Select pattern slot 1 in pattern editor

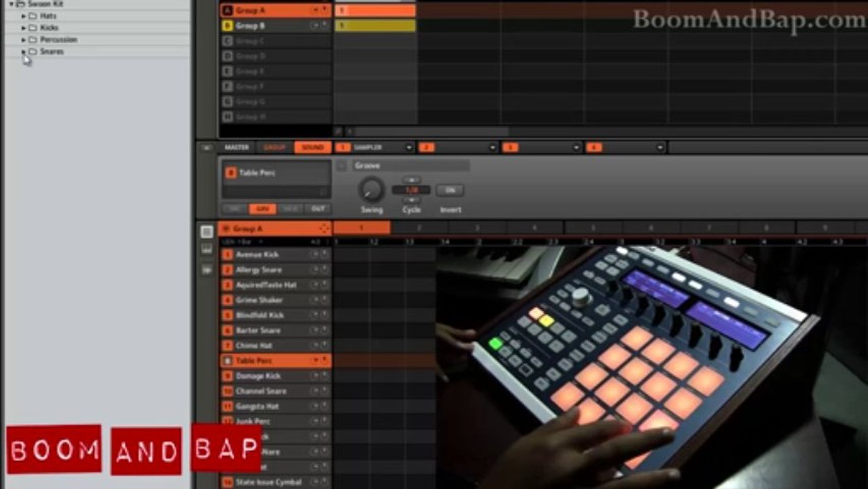tap(362, 228)
